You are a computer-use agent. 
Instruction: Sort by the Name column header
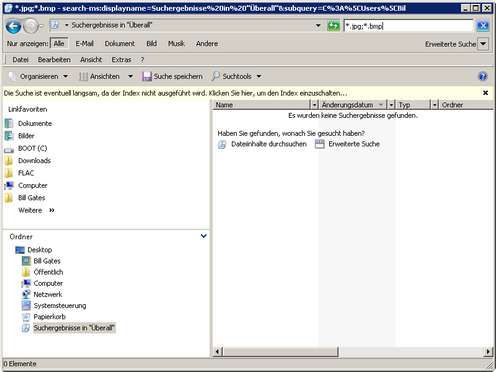coord(262,105)
